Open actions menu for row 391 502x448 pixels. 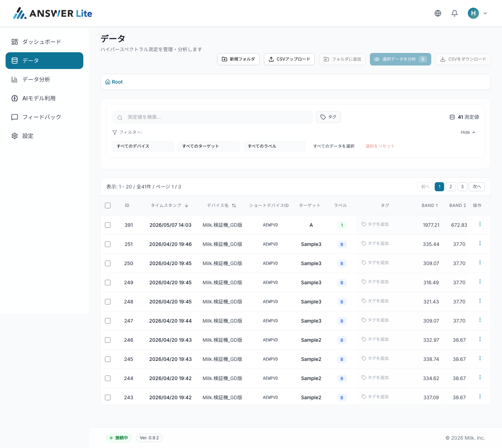click(x=480, y=224)
